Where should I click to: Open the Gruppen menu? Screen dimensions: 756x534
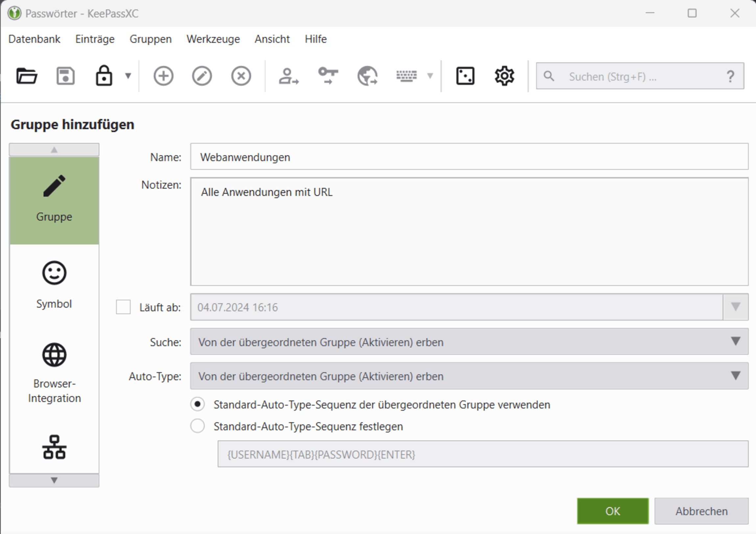(x=151, y=39)
